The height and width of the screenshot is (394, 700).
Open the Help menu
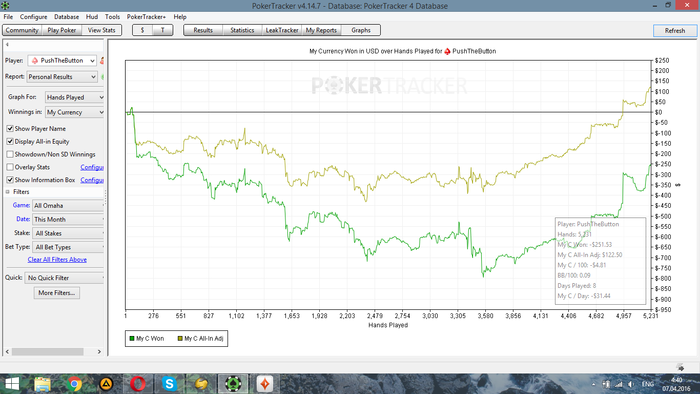(180, 17)
